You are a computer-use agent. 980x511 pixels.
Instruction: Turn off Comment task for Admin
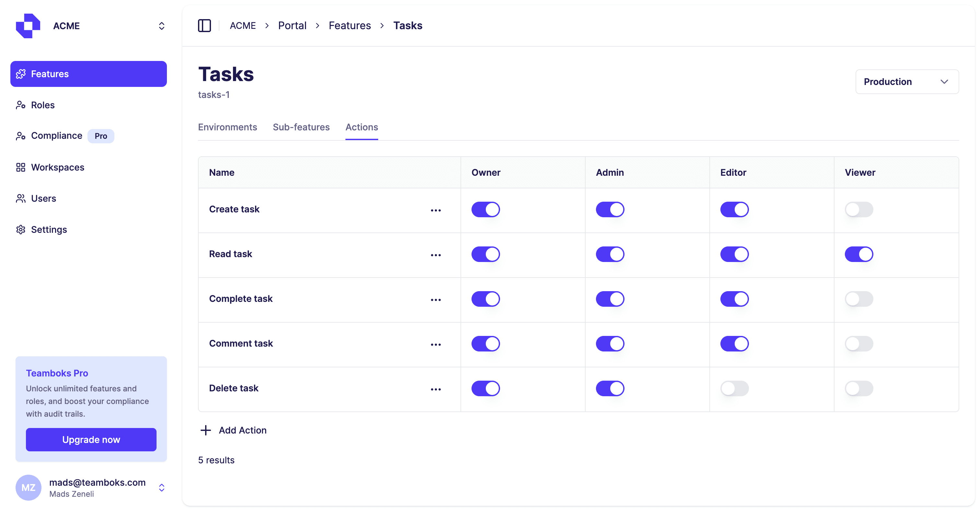click(x=610, y=344)
